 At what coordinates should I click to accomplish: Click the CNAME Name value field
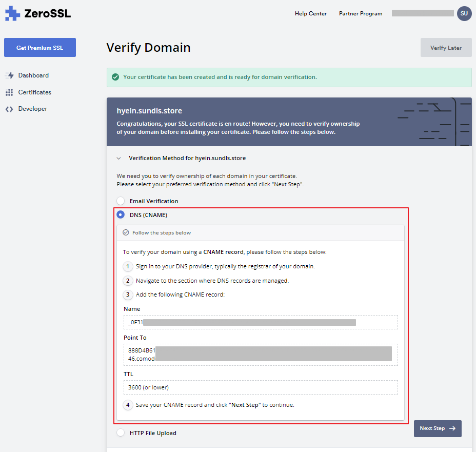click(x=261, y=322)
